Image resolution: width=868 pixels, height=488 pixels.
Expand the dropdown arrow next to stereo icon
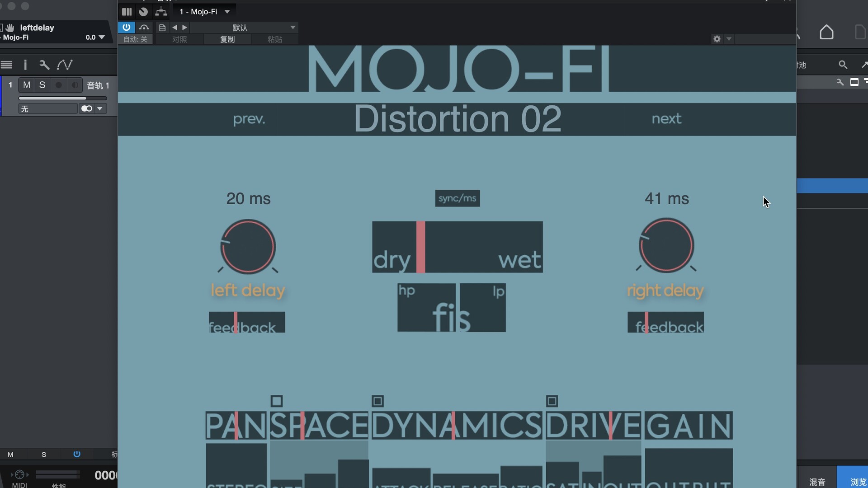tap(100, 108)
